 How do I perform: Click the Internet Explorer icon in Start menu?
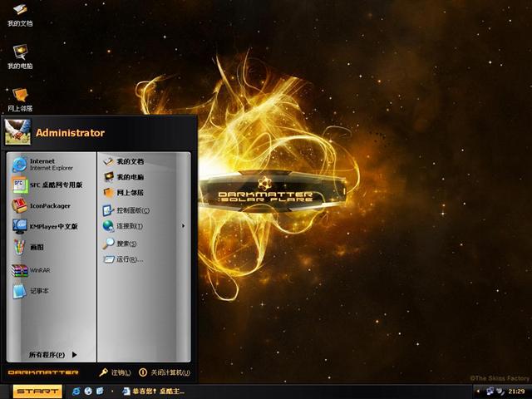coord(20,165)
